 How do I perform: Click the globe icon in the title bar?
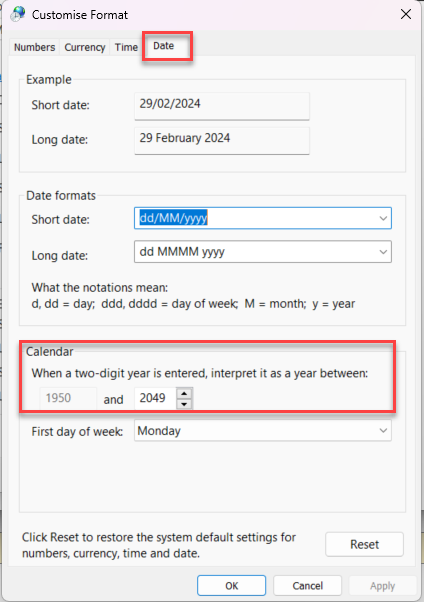[x=18, y=14]
